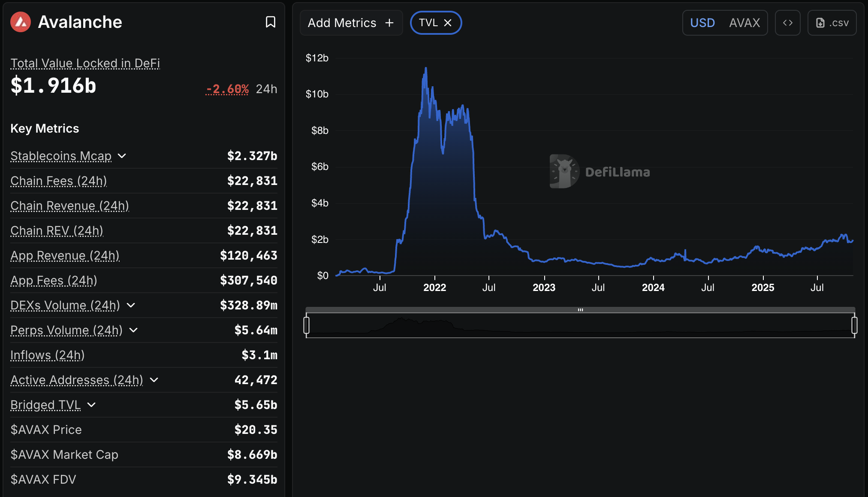Expand Bridged TVL breakdown
Viewport: 868px width, 497px height.
click(91, 405)
